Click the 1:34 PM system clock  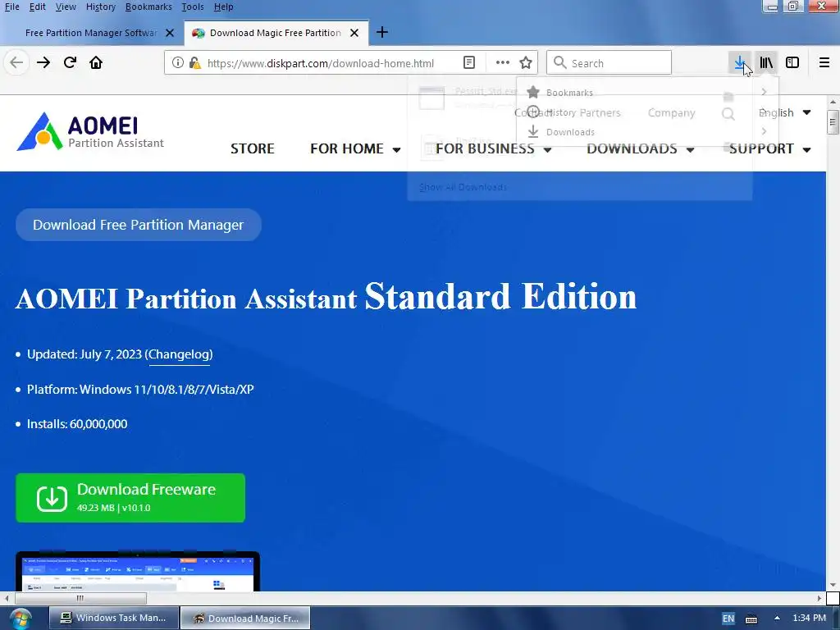809,618
